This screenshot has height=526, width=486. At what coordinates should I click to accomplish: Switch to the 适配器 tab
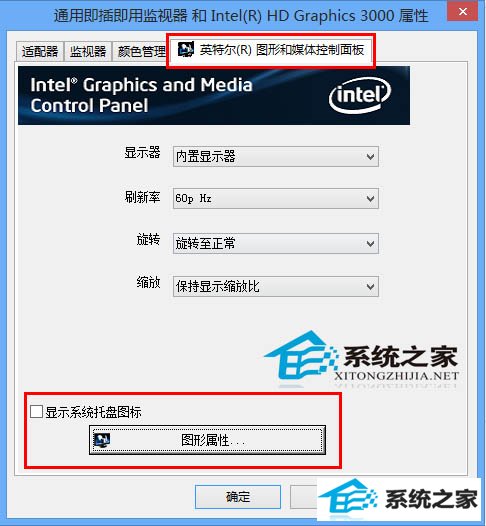click(x=40, y=52)
